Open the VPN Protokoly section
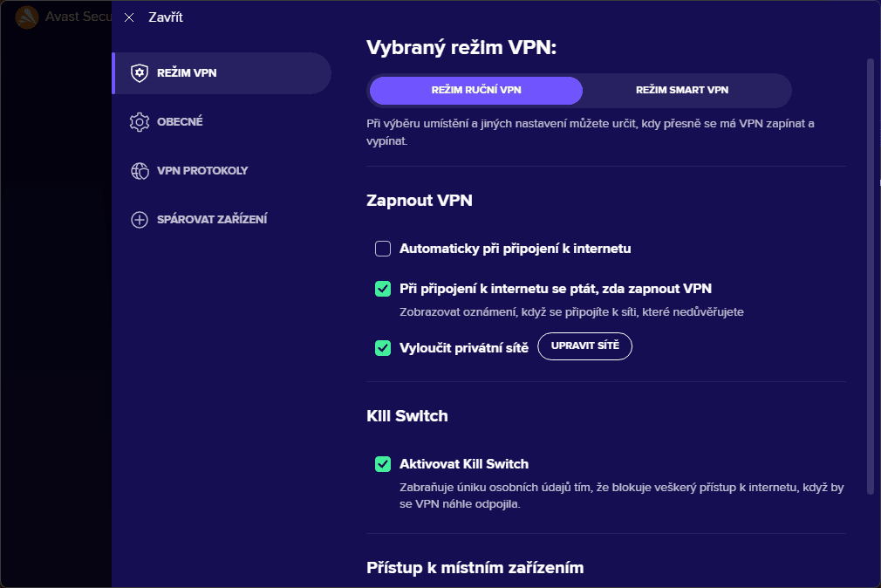 (202, 171)
